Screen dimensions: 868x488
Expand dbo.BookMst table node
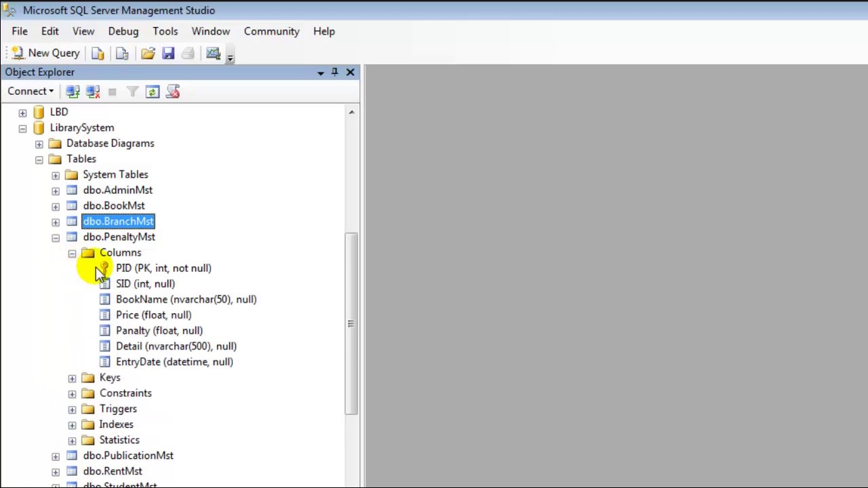56,206
